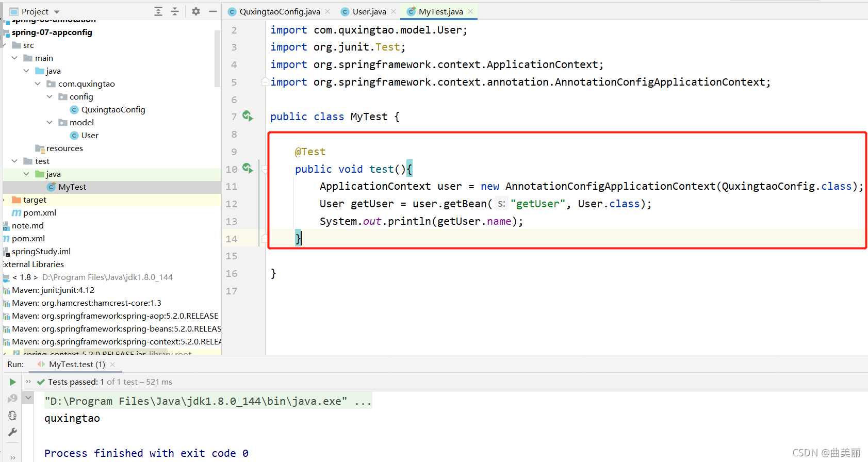Click the Project panel vertical scrollbar
Image resolution: width=868 pixels, height=462 pixels.
click(218, 58)
